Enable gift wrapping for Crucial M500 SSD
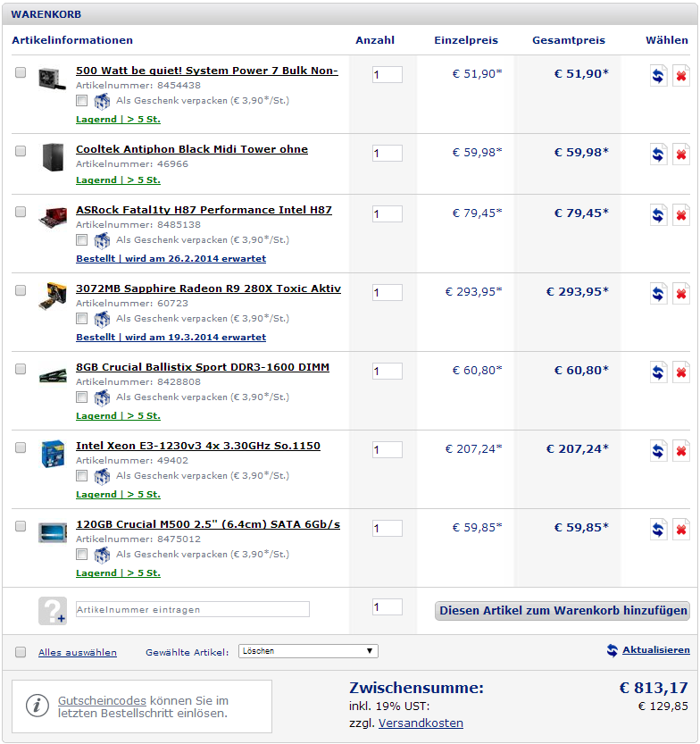700x744 pixels. point(81,554)
